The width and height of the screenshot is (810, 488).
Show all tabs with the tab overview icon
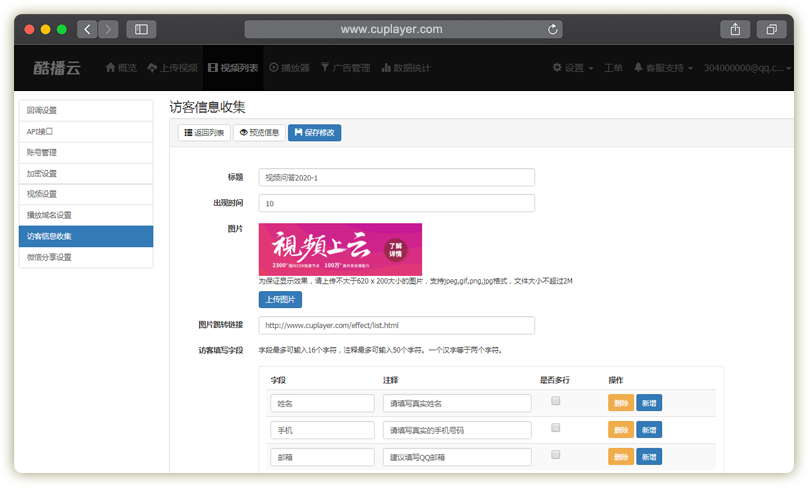pyautogui.click(x=771, y=30)
